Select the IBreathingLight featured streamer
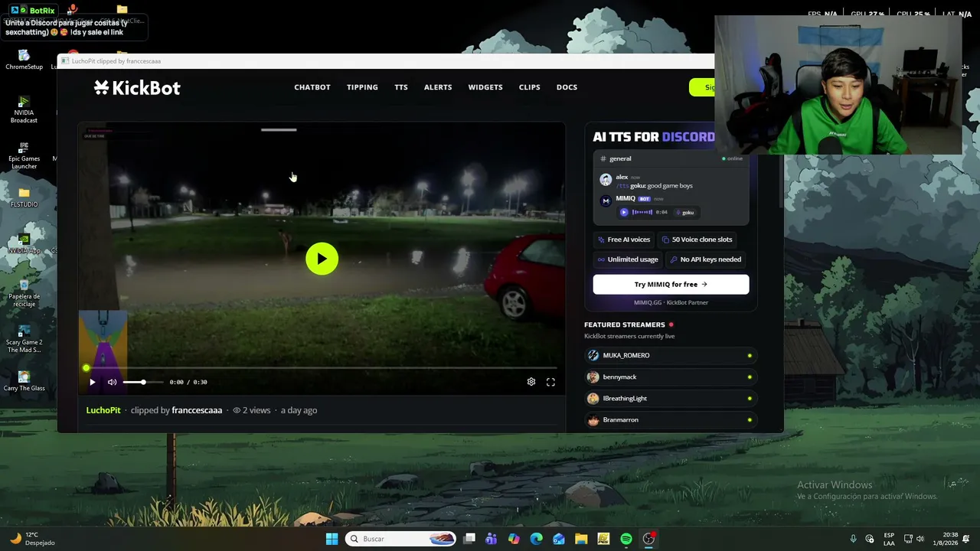The height and width of the screenshot is (551, 980). click(670, 398)
